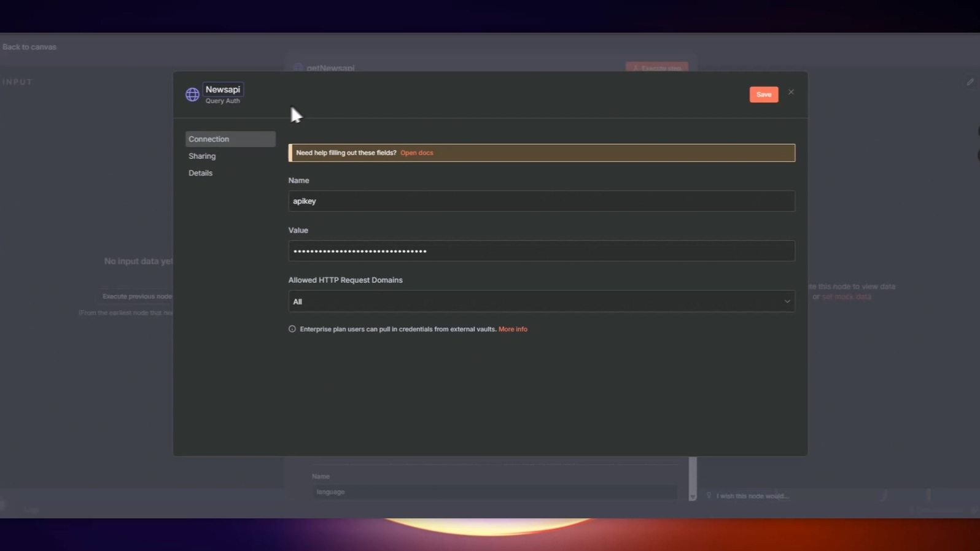This screenshot has height=551, width=980.
Task: Close the Newsapi credential dialog
Action: click(x=791, y=92)
